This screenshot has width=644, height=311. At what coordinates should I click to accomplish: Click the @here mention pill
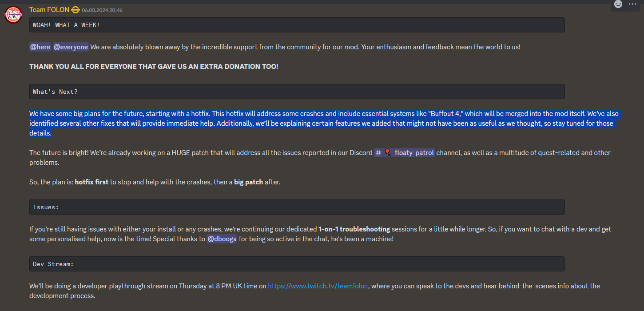tap(40, 47)
